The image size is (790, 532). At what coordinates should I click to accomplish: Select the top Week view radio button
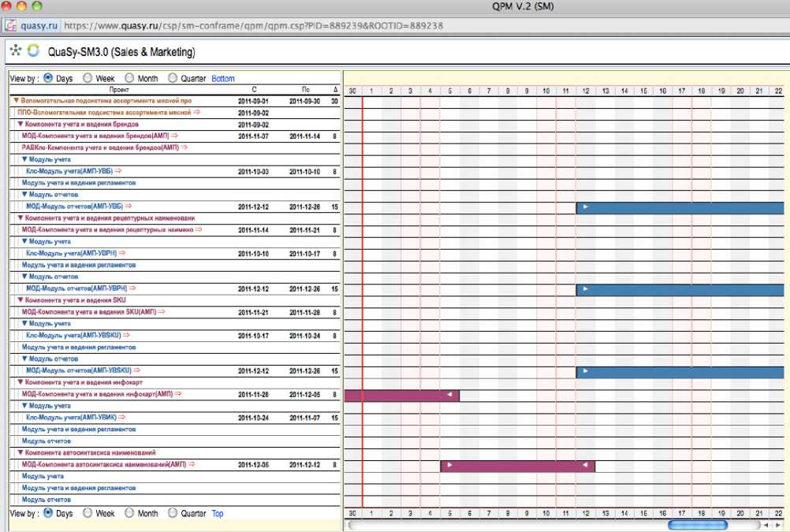[88, 78]
